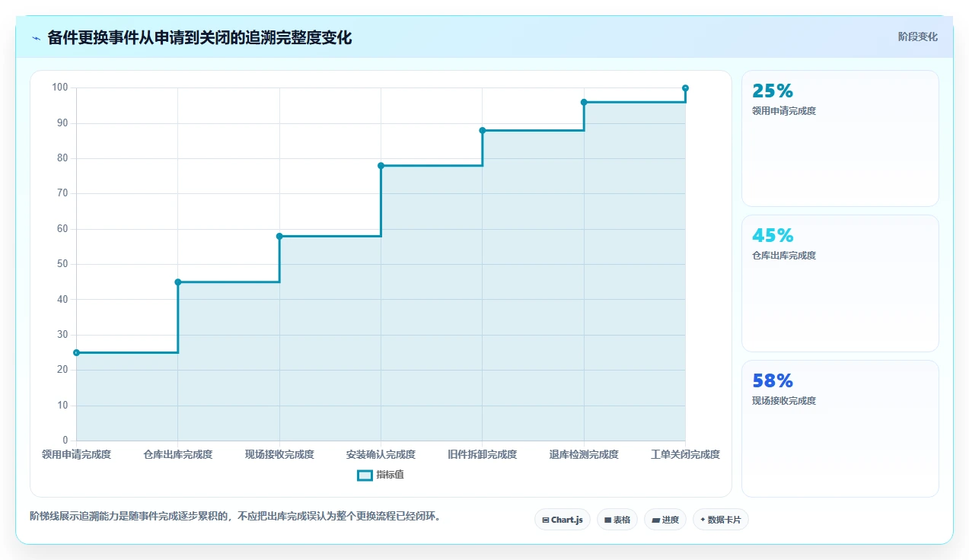Click the 45% value text
The width and height of the screenshot is (969, 560).
pos(773,235)
